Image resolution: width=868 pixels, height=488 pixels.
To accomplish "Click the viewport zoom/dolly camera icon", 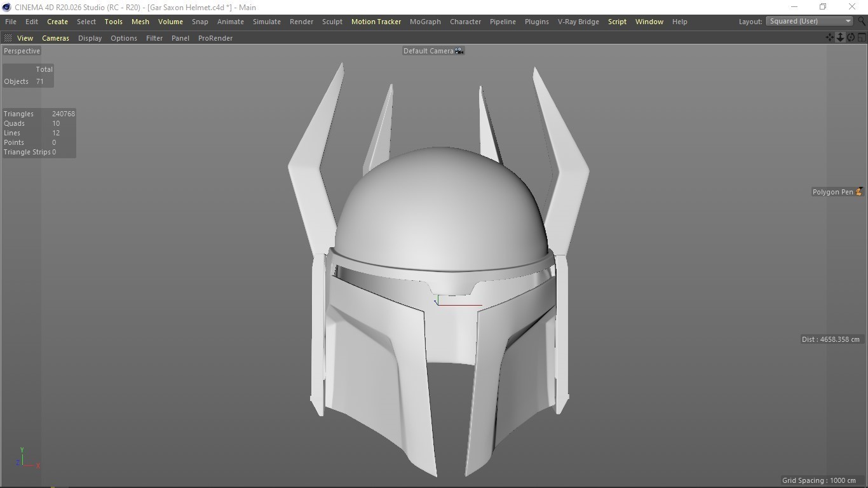I will point(840,37).
